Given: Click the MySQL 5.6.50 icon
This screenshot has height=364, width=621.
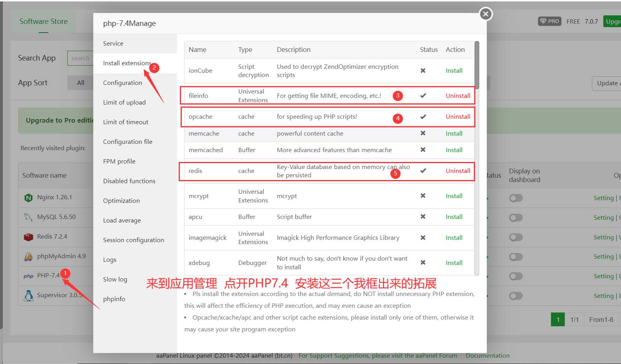Looking at the screenshot, I should click(28, 217).
